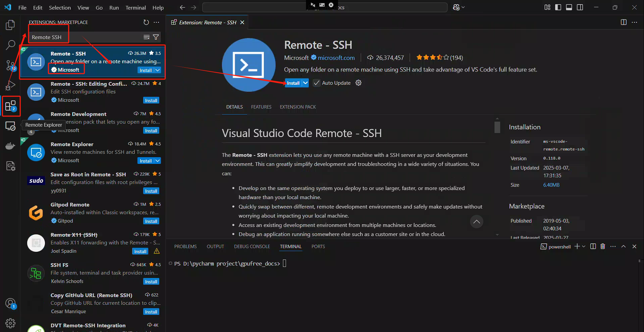644x332 pixels.
Task: Expand Install dropdown for Remote Explorer item
Action: point(158,161)
